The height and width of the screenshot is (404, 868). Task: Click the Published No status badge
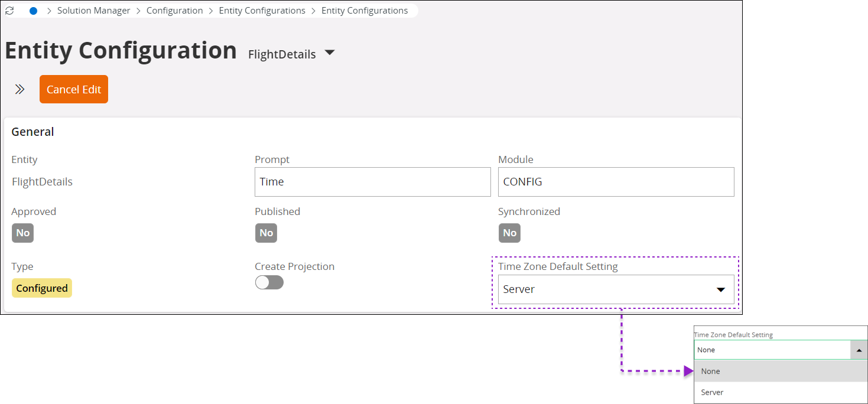266,233
